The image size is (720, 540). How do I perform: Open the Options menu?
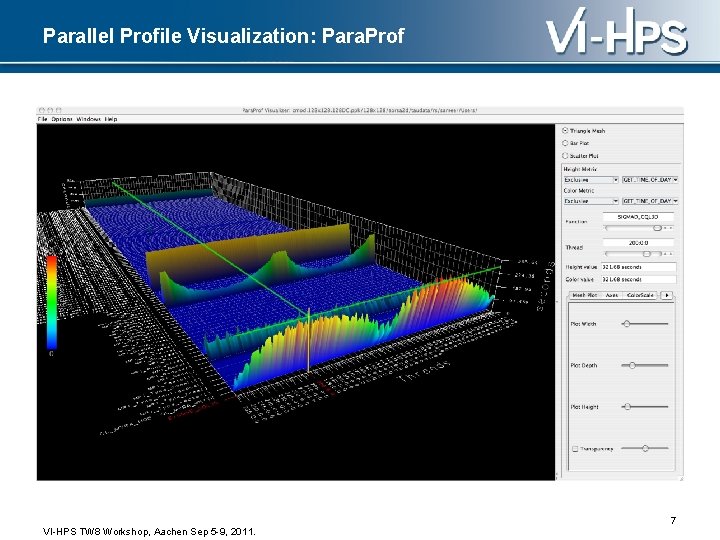(x=62, y=119)
